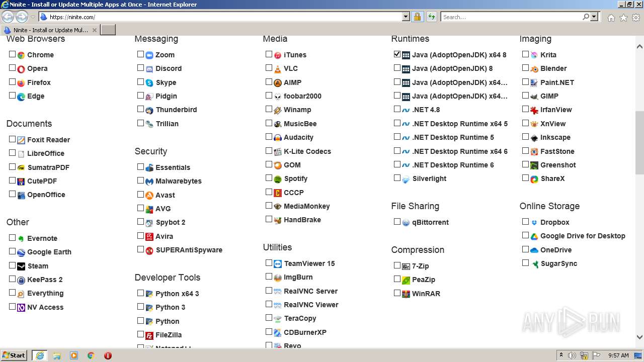Click the Google Earth icon
The width and height of the screenshot is (644, 362).
point(21,252)
